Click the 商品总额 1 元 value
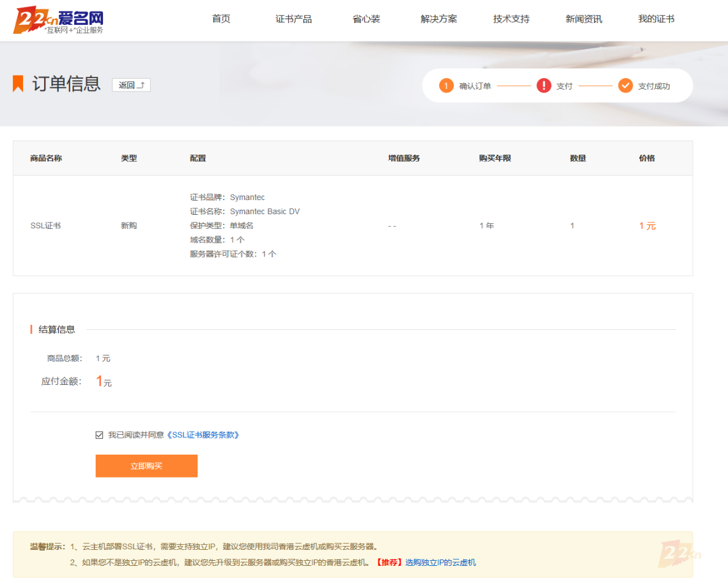This screenshot has height=578, width=728. (103, 358)
